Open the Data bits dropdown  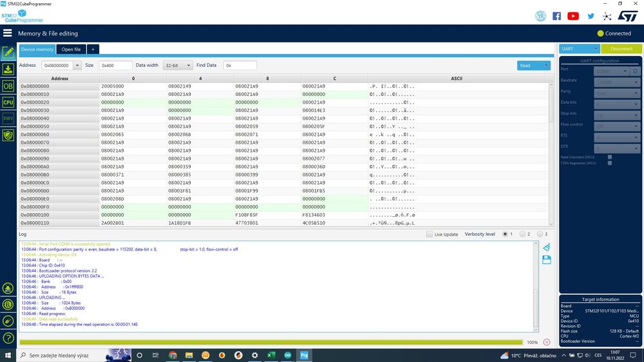tap(616, 104)
